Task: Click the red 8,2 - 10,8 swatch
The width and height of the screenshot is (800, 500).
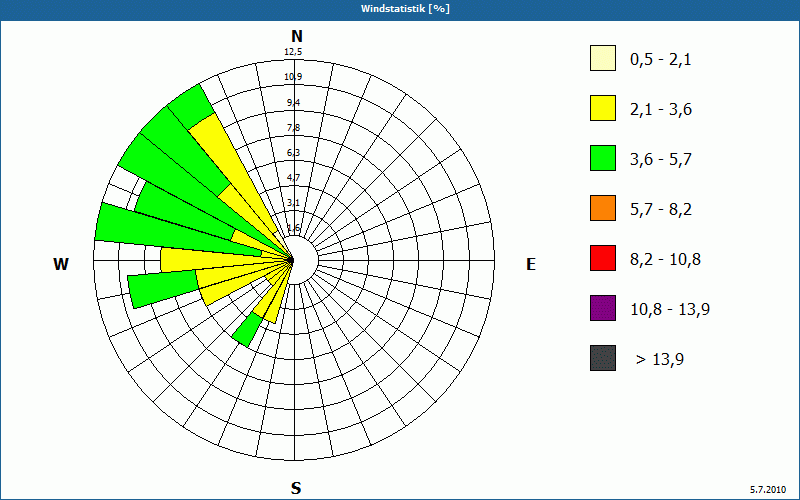Action: coord(603,258)
